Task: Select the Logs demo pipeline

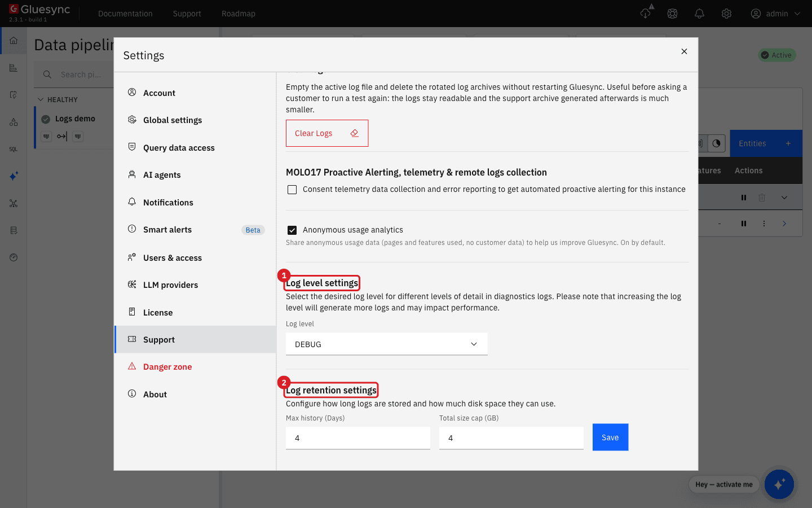Action: (x=74, y=119)
